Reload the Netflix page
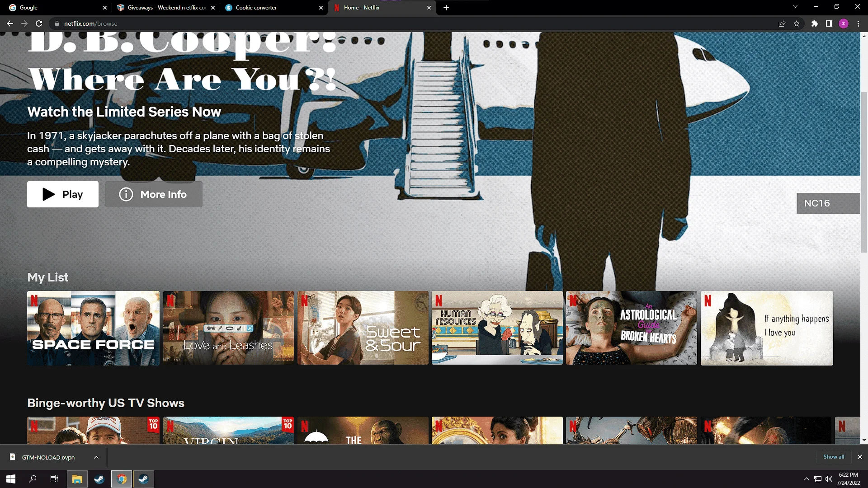Viewport: 868px width, 488px height. coord(39,23)
